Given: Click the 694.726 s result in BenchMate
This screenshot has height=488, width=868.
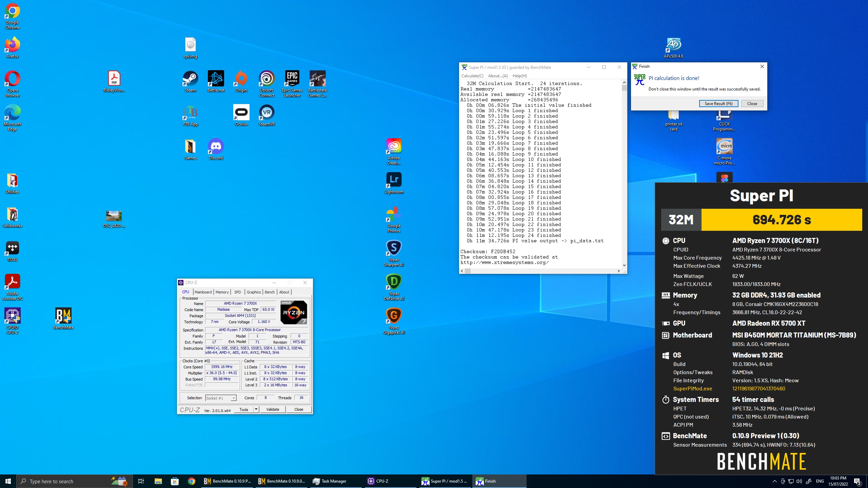Looking at the screenshot, I should tap(782, 220).
